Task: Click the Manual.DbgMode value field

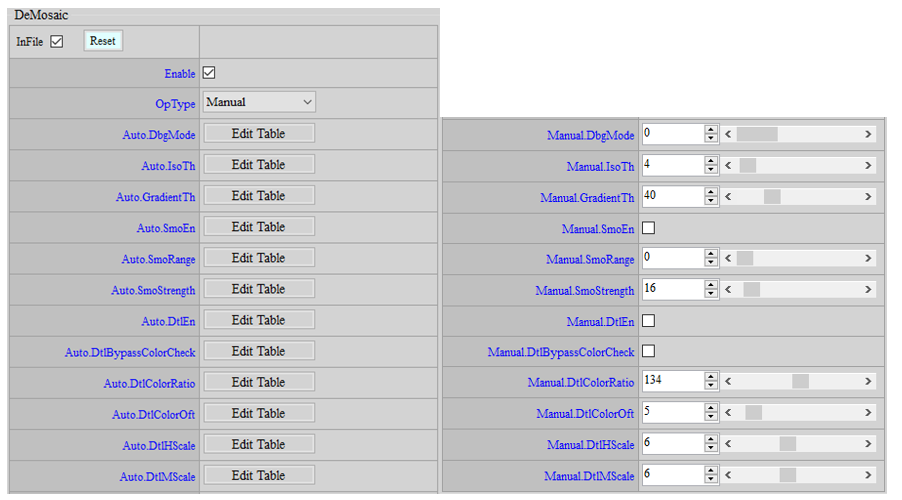Action: pyautogui.click(x=672, y=134)
